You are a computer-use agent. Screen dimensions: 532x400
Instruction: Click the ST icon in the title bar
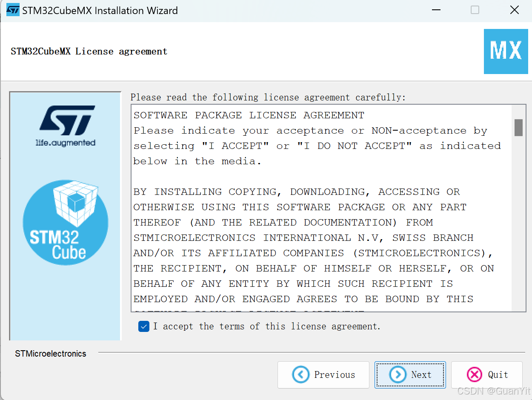click(13, 10)
